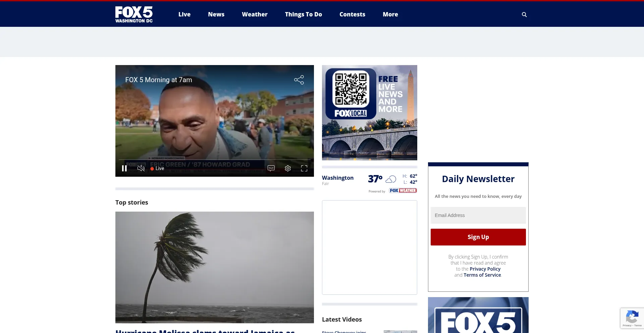The height and width of the screenshot is (333, 644).
Task: Select Things To Do in the navbar
Action: 303,14
